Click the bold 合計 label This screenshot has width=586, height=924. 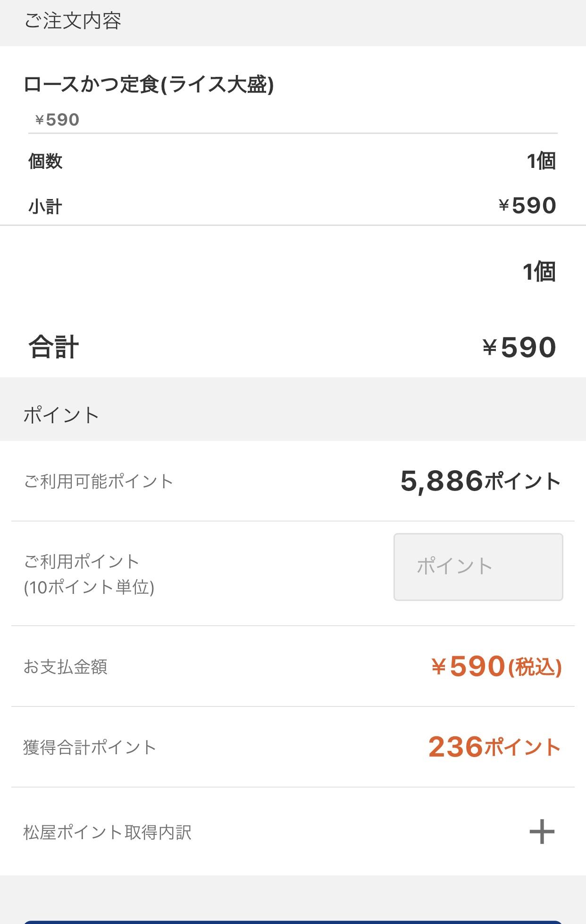pos(53,347)
